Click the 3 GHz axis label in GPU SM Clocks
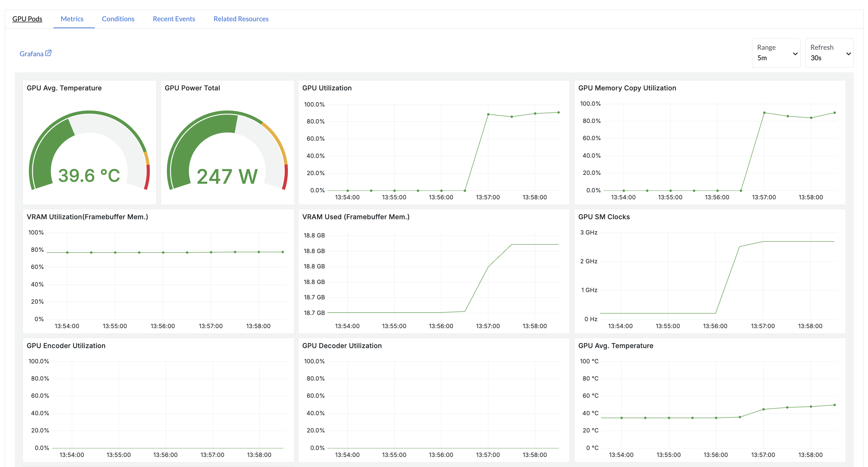This screenshot has width=868, height=467. click(x=589, y=232)
